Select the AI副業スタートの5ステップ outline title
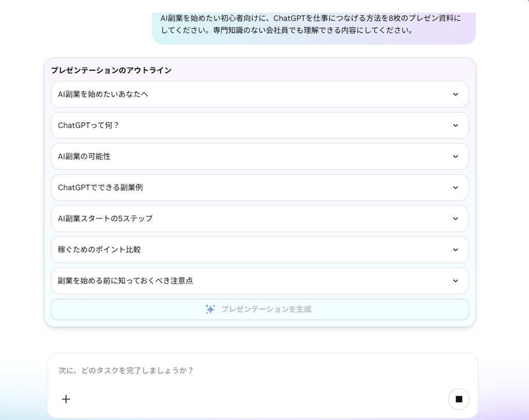The width and height of the screenshot is (529, 420). click(x=105, y=219)
